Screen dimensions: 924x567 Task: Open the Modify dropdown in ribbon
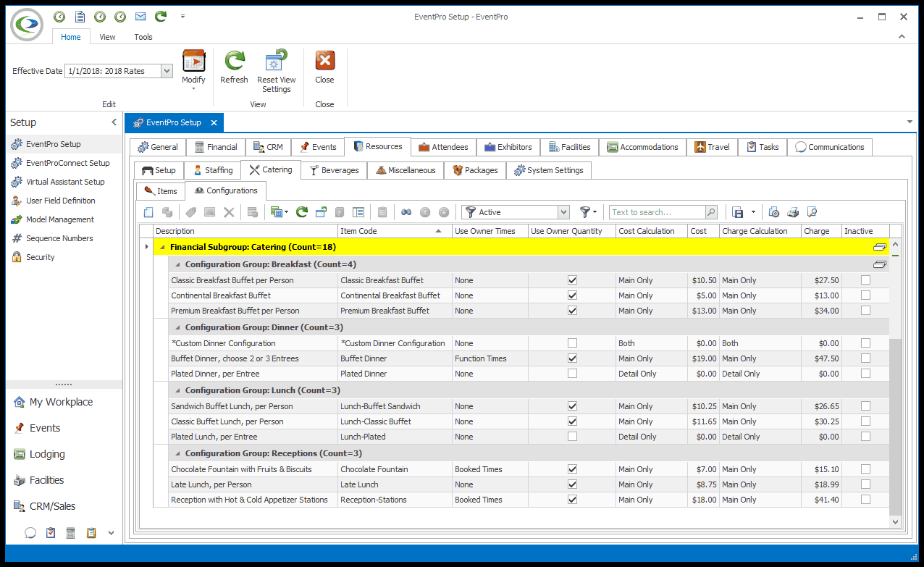[x=193, y=71]
